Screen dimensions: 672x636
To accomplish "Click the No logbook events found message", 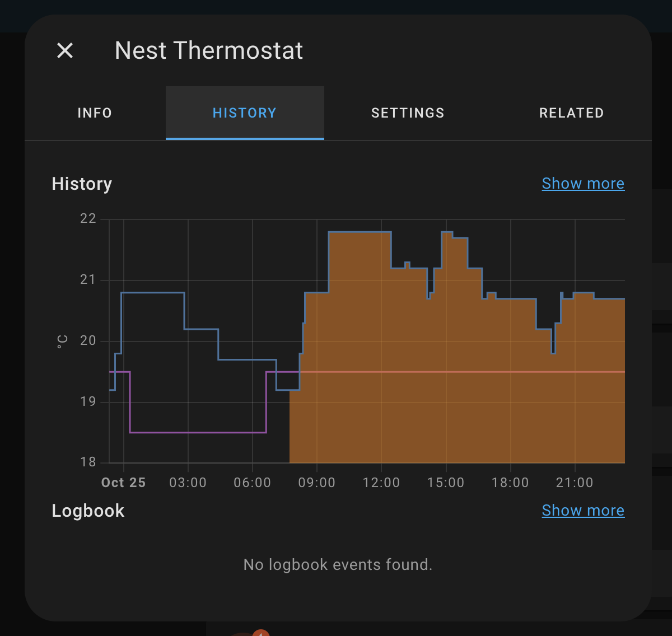I will [x=337, y=564].
